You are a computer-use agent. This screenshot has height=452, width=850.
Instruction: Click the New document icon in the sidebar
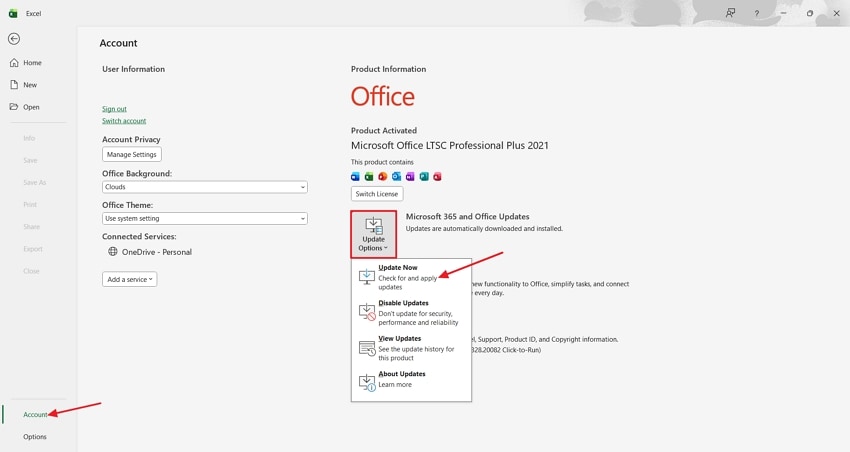tap(14, 85)
